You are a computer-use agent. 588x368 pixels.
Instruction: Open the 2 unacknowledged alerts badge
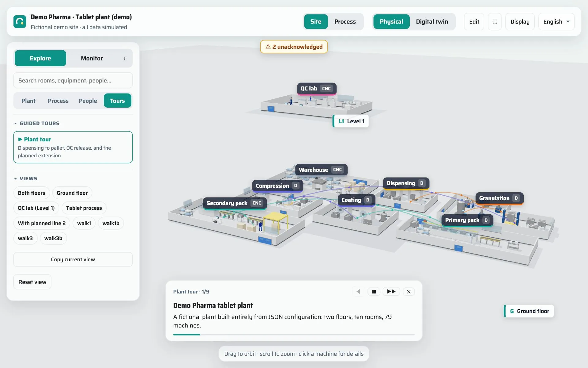click(294, 47)
